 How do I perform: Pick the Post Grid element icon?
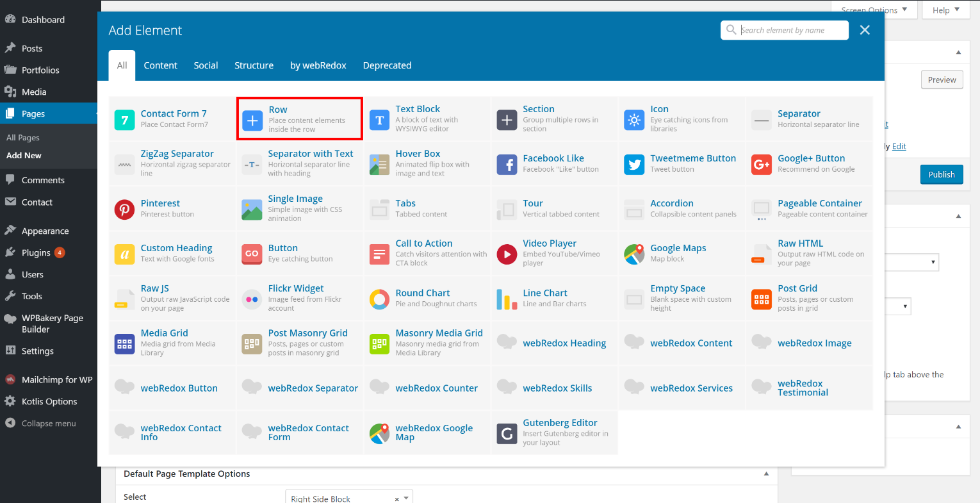[x=762, y=299]
